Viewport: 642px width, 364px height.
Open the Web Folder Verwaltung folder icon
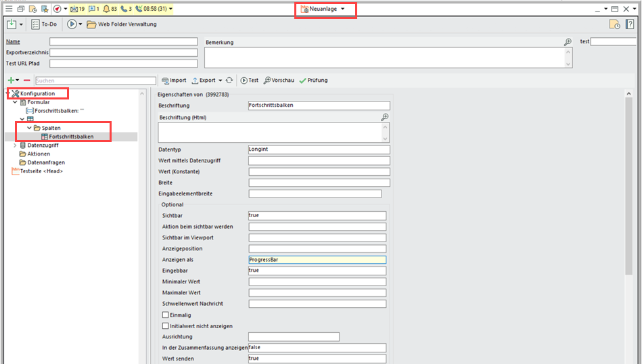point(91,24)
